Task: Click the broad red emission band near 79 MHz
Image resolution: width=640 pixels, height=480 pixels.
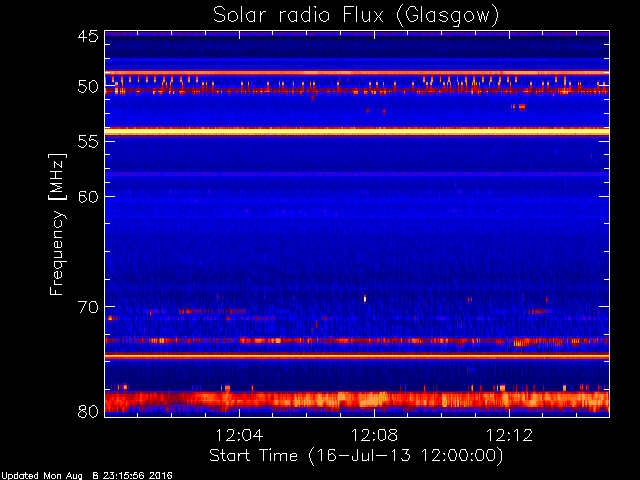Action: 357,401
